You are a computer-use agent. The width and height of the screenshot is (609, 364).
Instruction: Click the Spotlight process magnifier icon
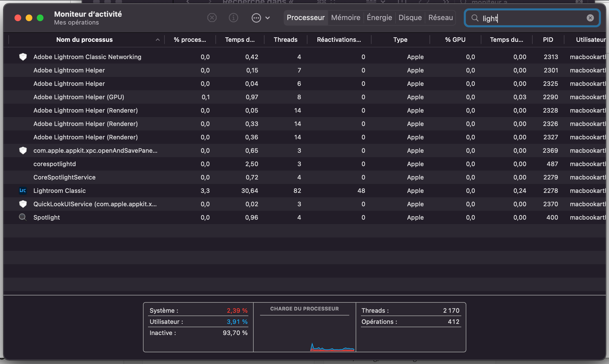point(23,217)
